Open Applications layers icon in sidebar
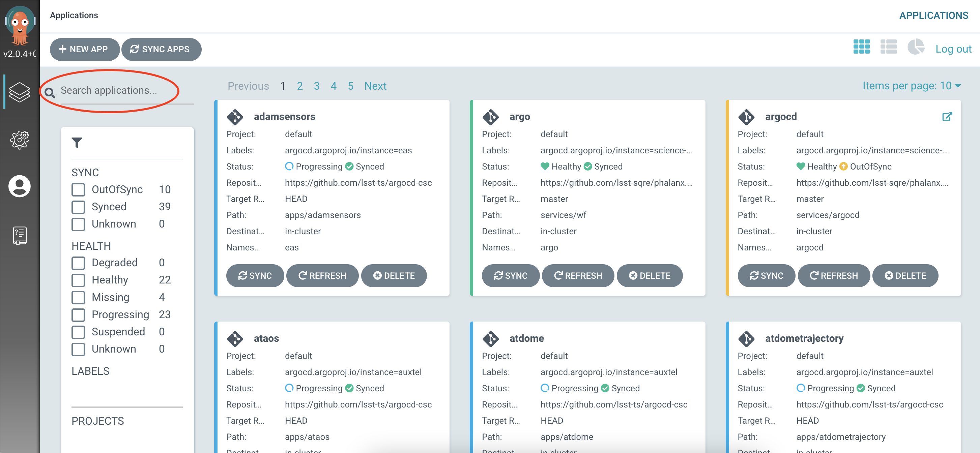The height and width of the screenshot is (453, 980). click(x=20, y=92)
